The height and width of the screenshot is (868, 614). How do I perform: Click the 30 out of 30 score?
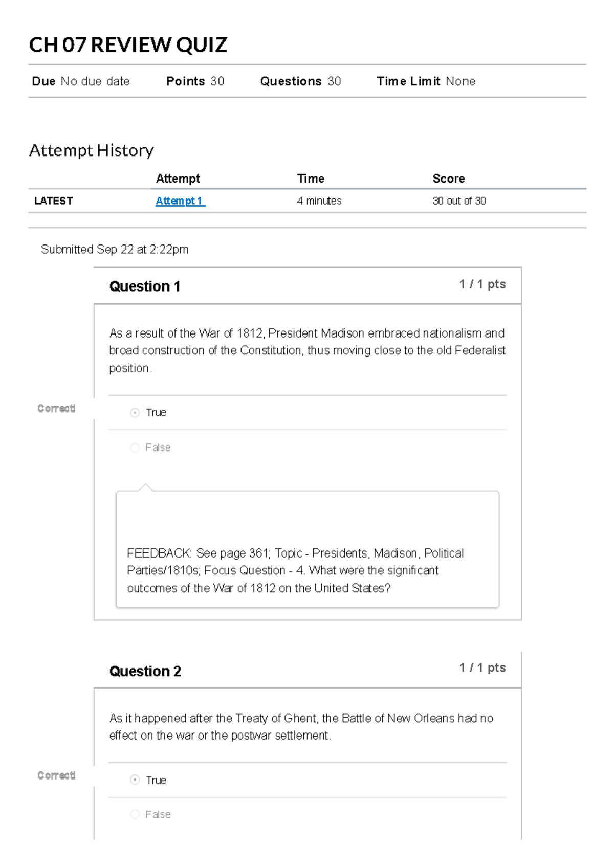click(459, 201)
